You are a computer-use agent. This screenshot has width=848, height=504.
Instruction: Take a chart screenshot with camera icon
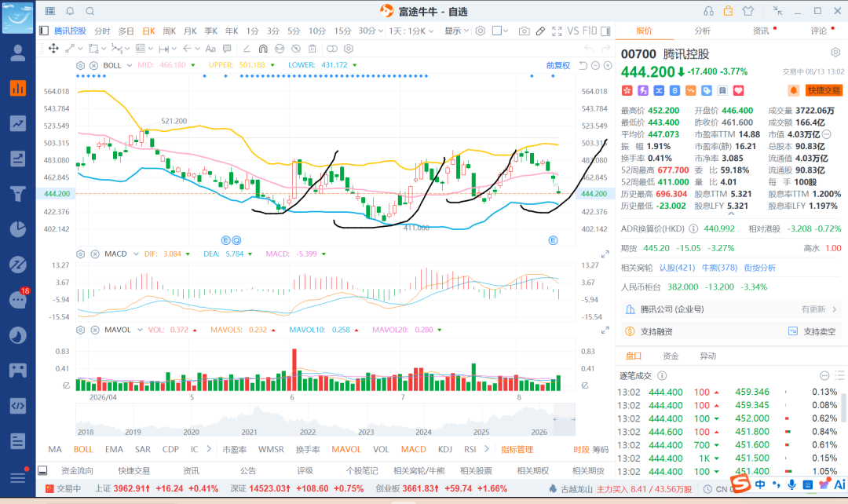coord(524,31)
